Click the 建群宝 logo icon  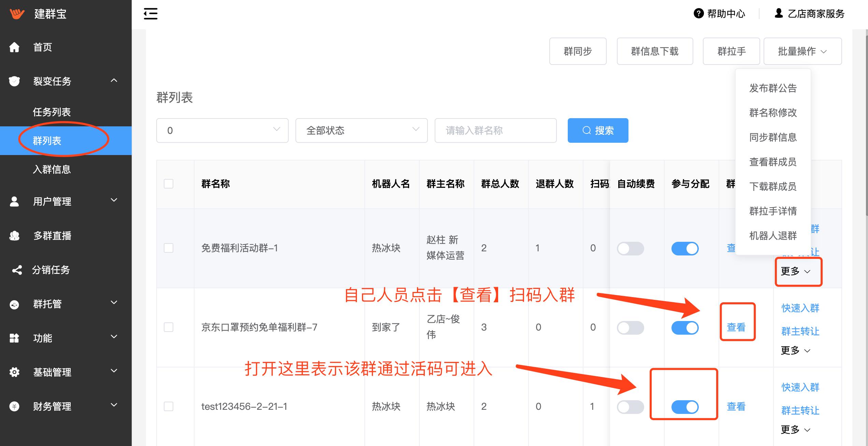click(17, 14)
